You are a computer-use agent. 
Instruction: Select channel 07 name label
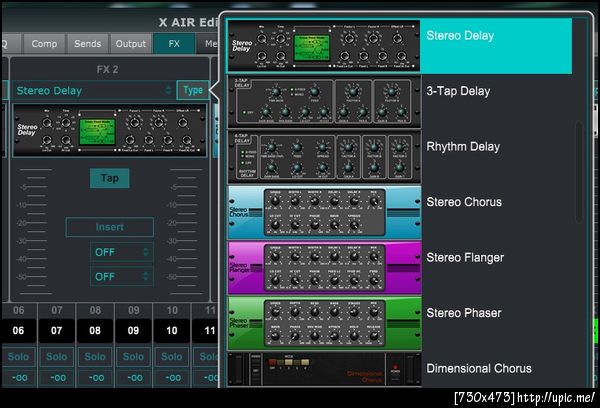tap(57, 330)
